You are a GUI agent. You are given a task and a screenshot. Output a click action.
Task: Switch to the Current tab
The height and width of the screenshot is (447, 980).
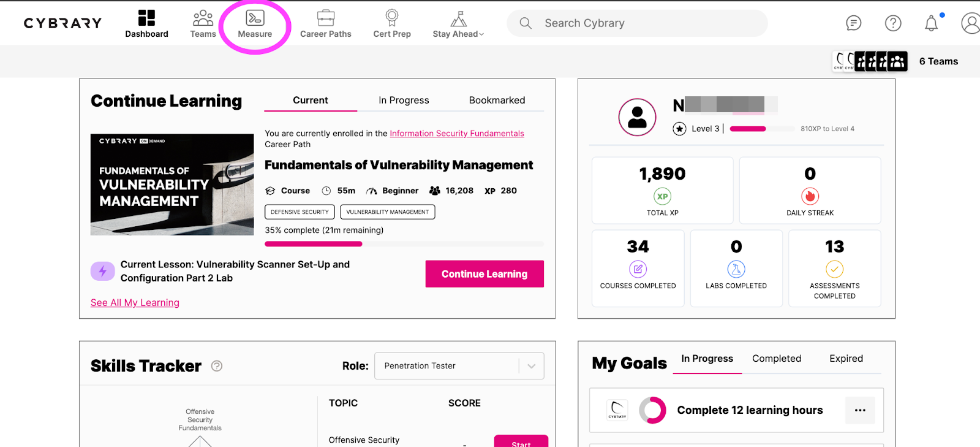point(311,100)
